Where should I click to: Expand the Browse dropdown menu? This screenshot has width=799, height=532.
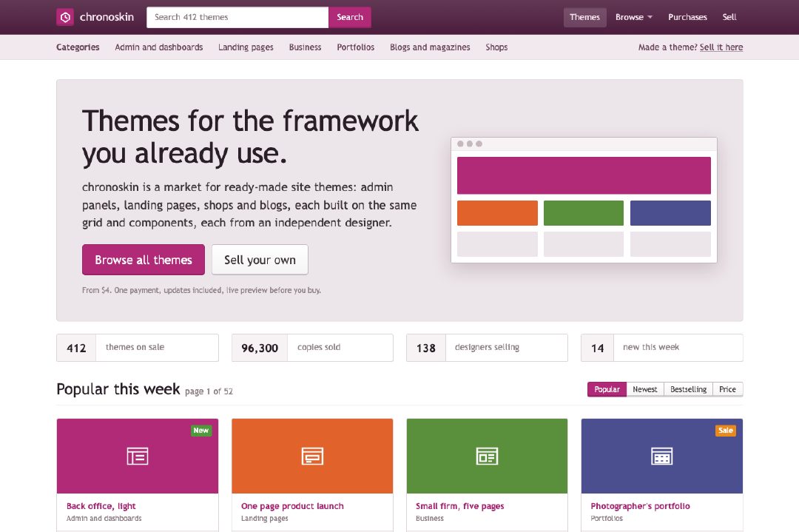[634, 17]
